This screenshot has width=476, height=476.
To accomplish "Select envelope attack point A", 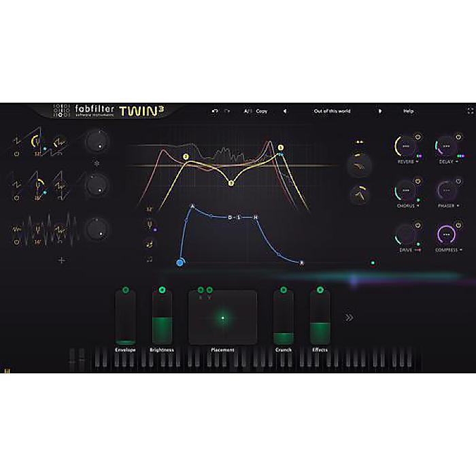I will [192, 207].
